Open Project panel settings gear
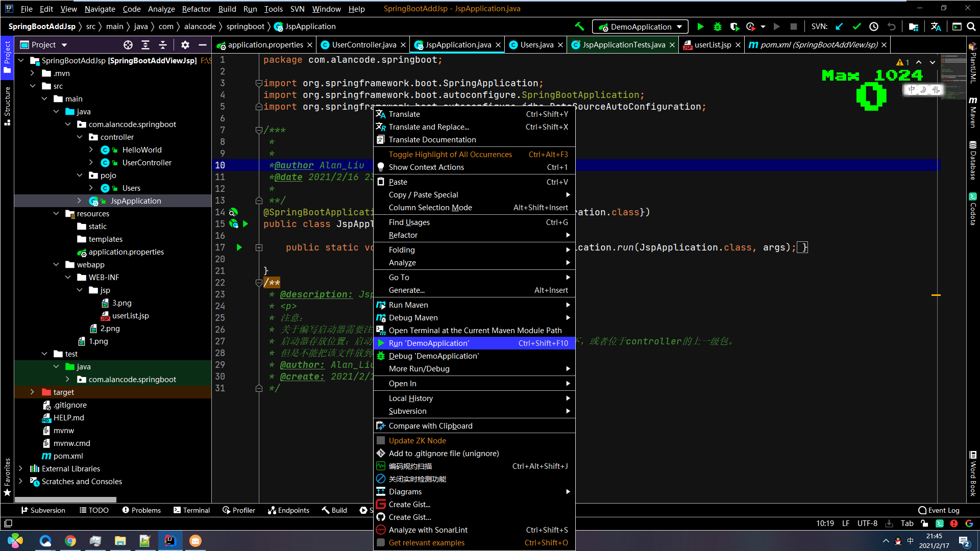This screenshot has height=551, width=980. coord(185,45)
